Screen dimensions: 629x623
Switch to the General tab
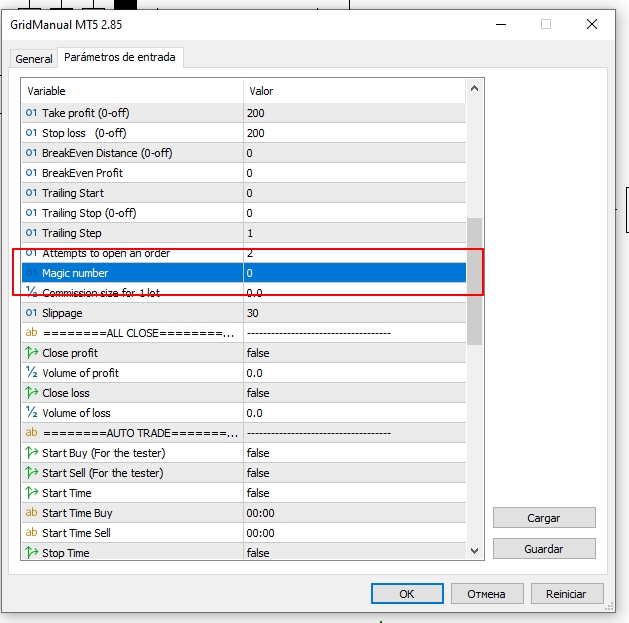pyautogui.click(x=34, y=59)
